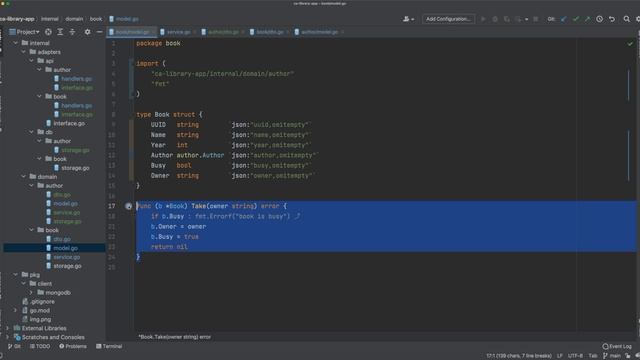Show Git history clock icon
Screen dimensions: 640x360
[x=599, y=19]
